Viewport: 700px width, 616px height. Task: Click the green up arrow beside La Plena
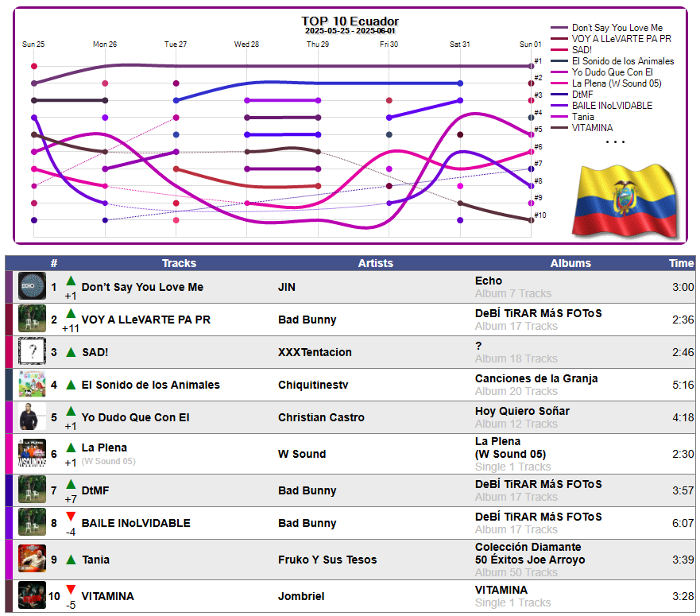point(71,447)
